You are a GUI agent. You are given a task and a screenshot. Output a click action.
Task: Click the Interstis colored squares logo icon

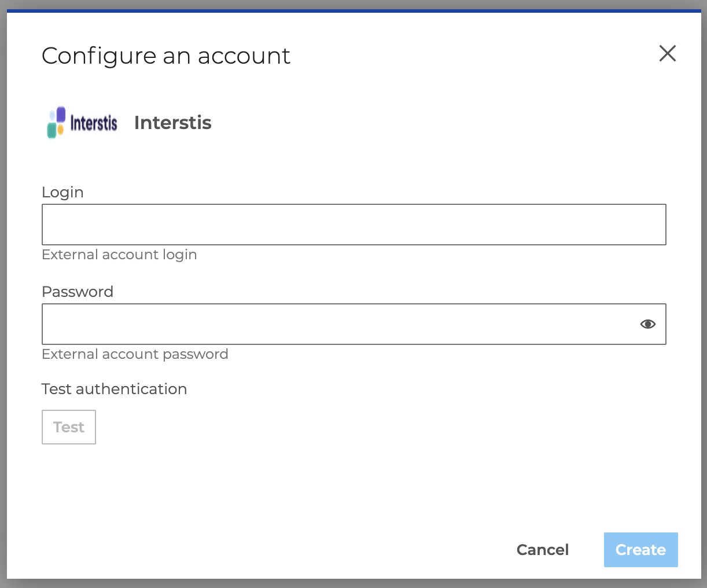point(56,122)
